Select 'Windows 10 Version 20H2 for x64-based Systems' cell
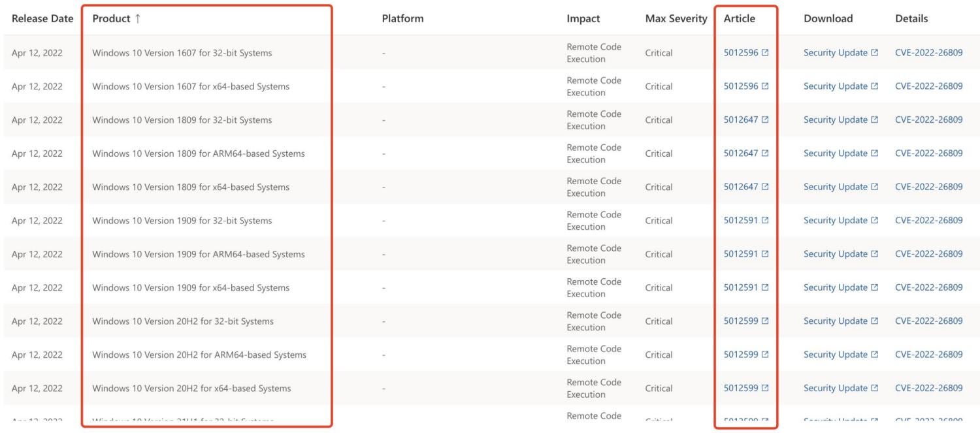 (x=191, y=388)
